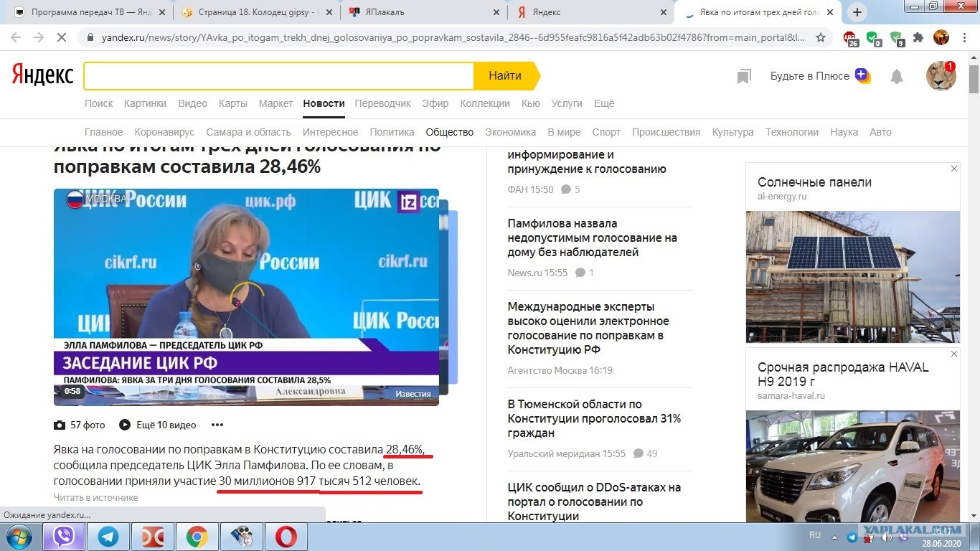Switch to the Яндекс browser tab
Image resolution: width=980 pixels, height=551 pixels.
click(591, 12)
